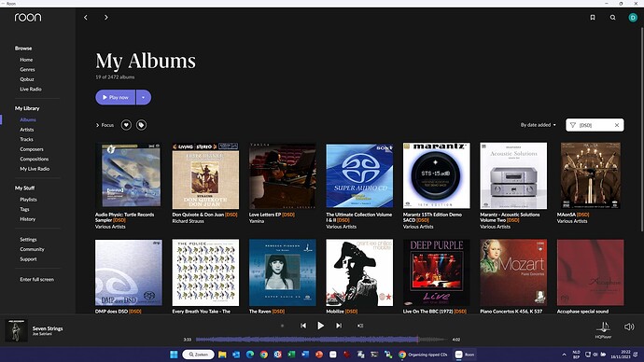Open The Ultimate Collection Super Audio CD cover
Image resolution: width=644 pixels, height=362 pixels.
tap(359, 175)
